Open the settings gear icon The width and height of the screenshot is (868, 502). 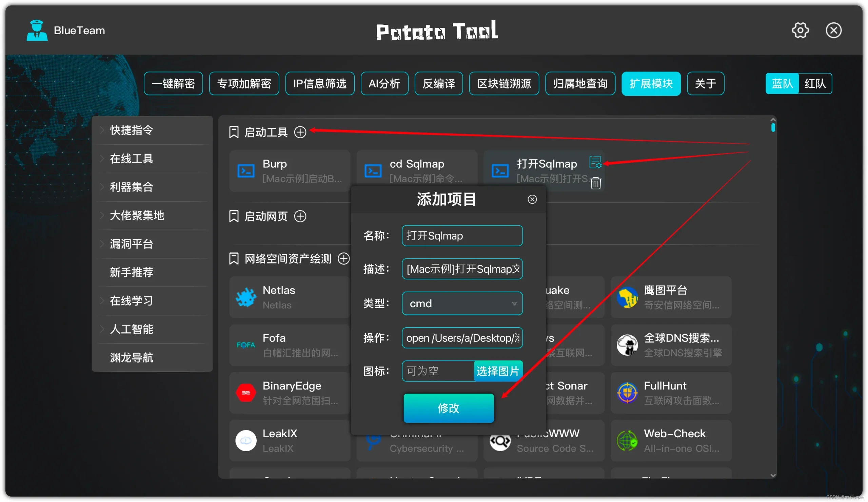pyautogui.click(x=800, y=30)
